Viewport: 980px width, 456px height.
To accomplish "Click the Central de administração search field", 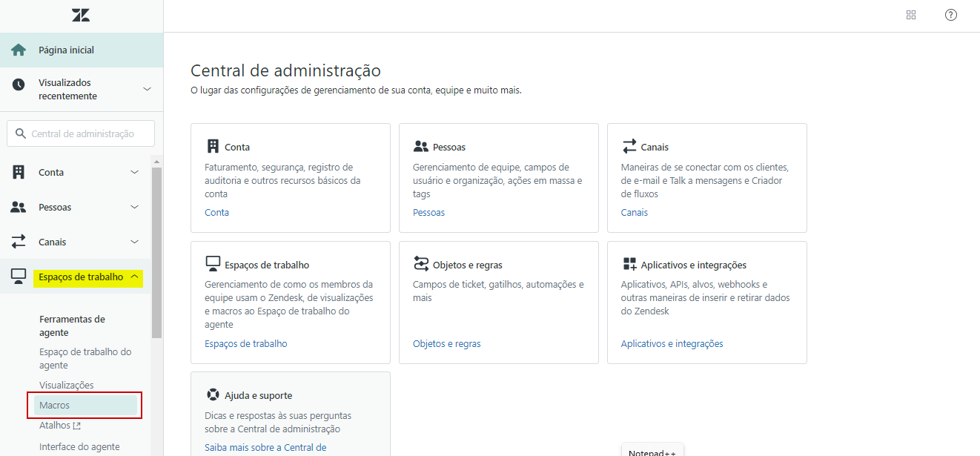I will tap(82, 134).
